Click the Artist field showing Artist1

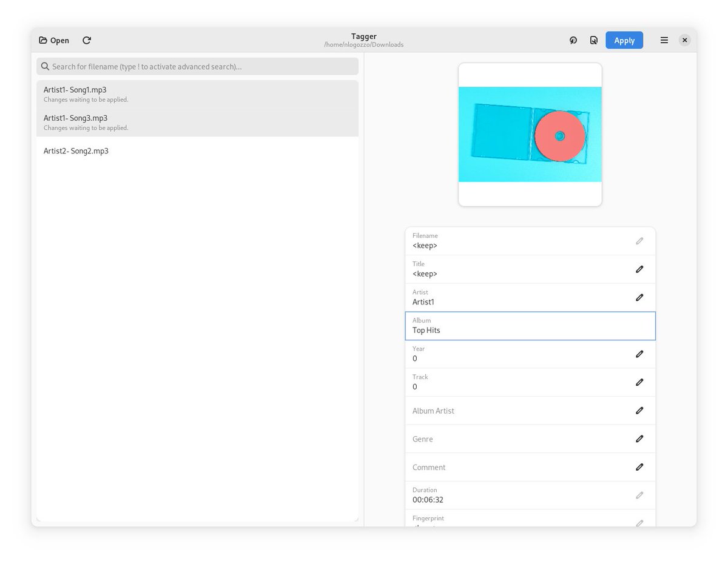tap(530, 298)
